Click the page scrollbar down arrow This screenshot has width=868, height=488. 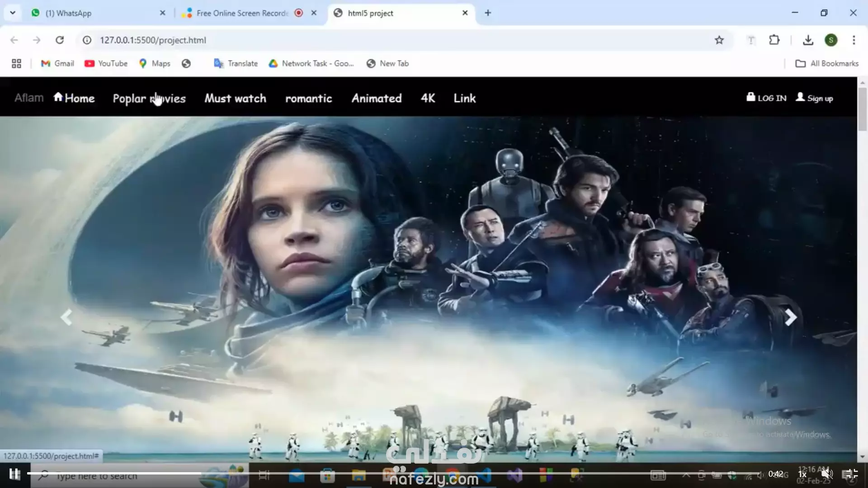(x=862, y=457)
